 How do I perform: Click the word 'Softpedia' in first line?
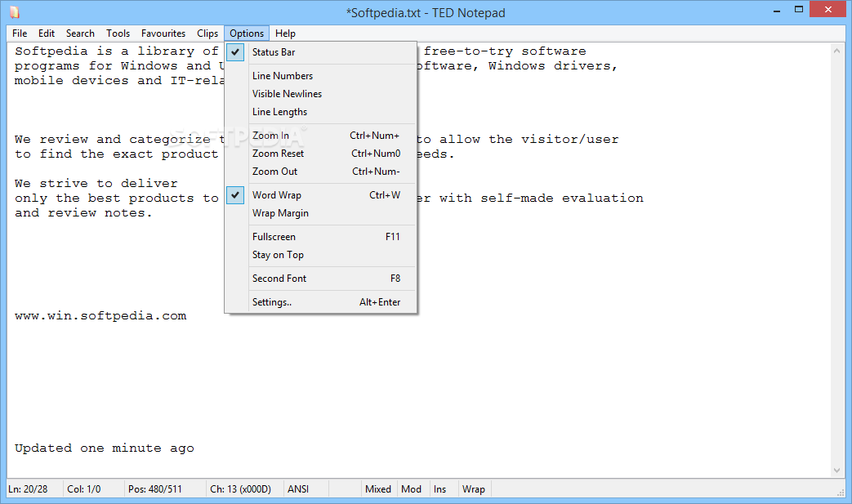(51, 51)
